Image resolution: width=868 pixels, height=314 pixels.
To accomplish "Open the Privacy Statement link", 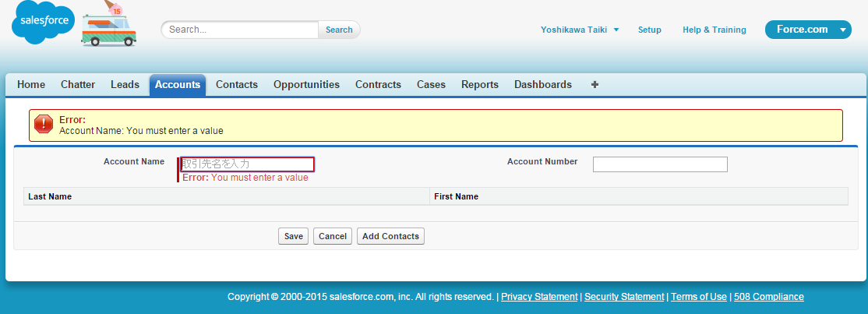I will (539, 297).
